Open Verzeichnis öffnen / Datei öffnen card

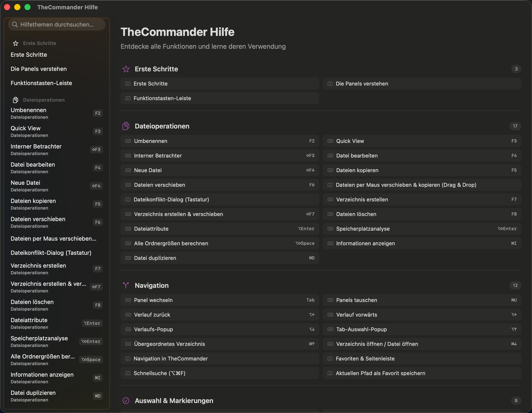click(x=422, y=344)
